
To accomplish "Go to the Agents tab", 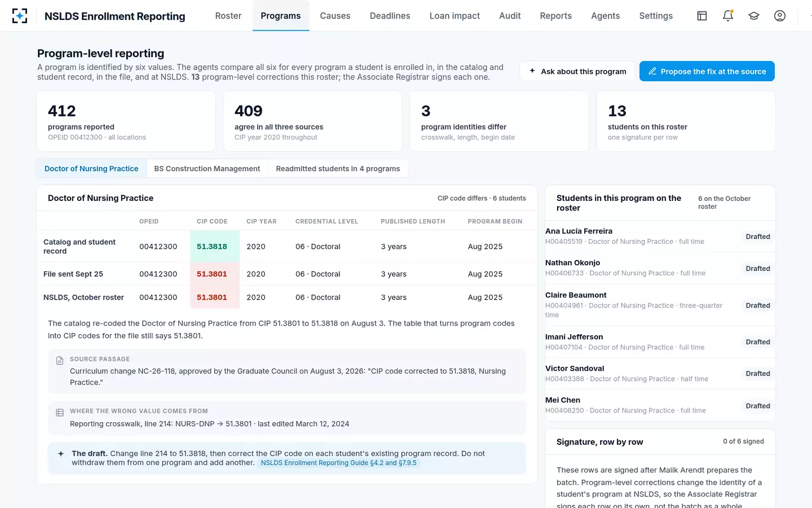I will (x=606, y=16).
